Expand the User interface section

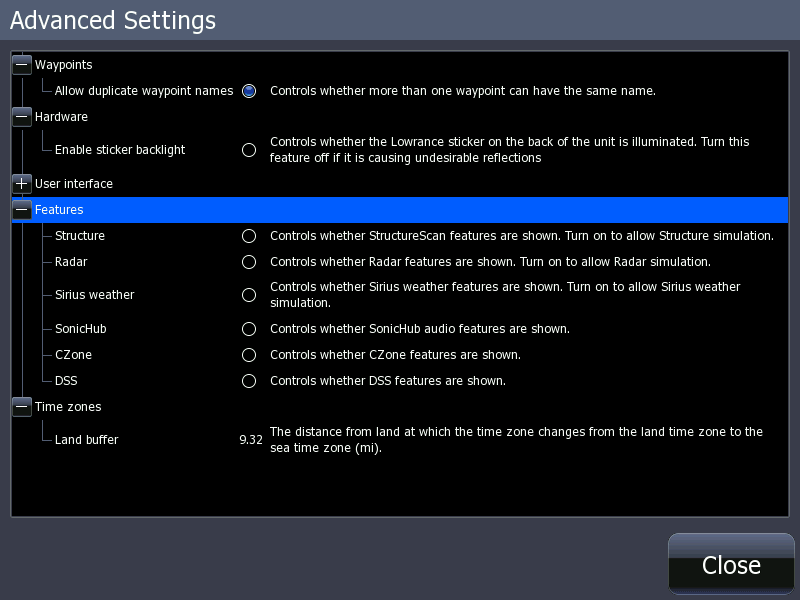pos(21,184)
